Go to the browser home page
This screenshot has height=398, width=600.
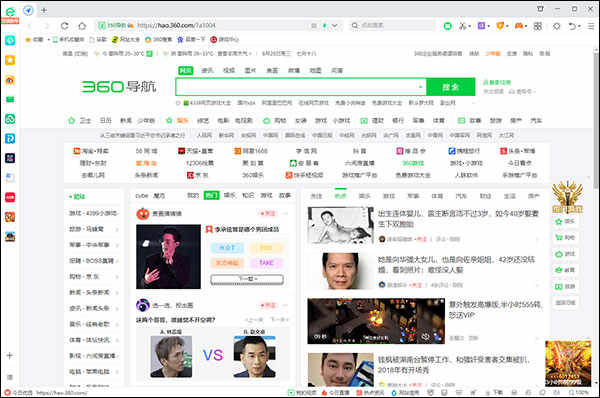[82, 26]
